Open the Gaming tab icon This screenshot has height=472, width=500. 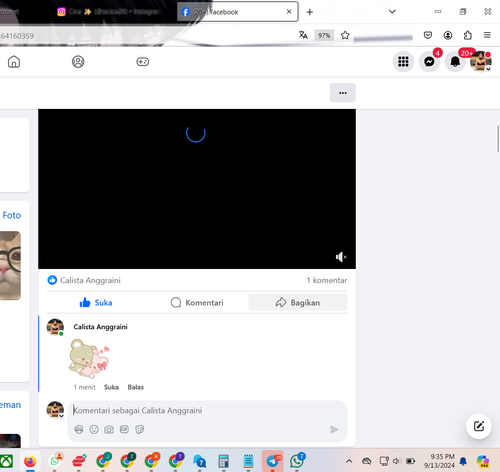click(x=143, y=62)
